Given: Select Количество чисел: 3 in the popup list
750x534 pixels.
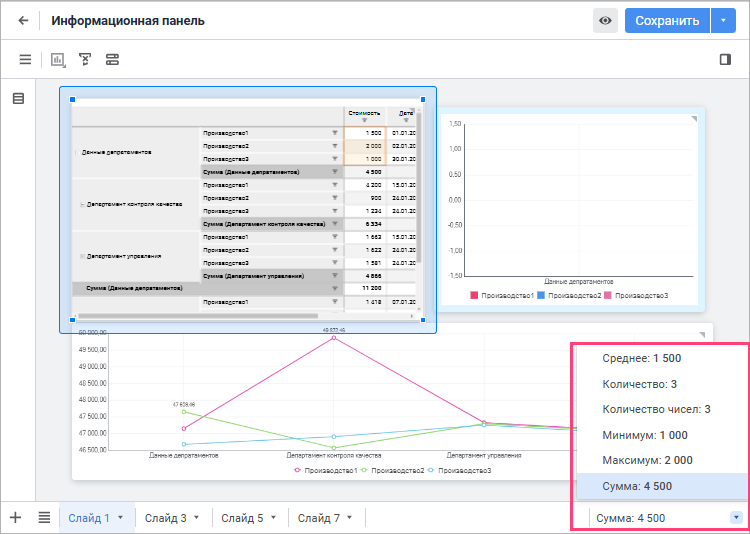Looking at the screenshot, I should [x=662, y=409].
